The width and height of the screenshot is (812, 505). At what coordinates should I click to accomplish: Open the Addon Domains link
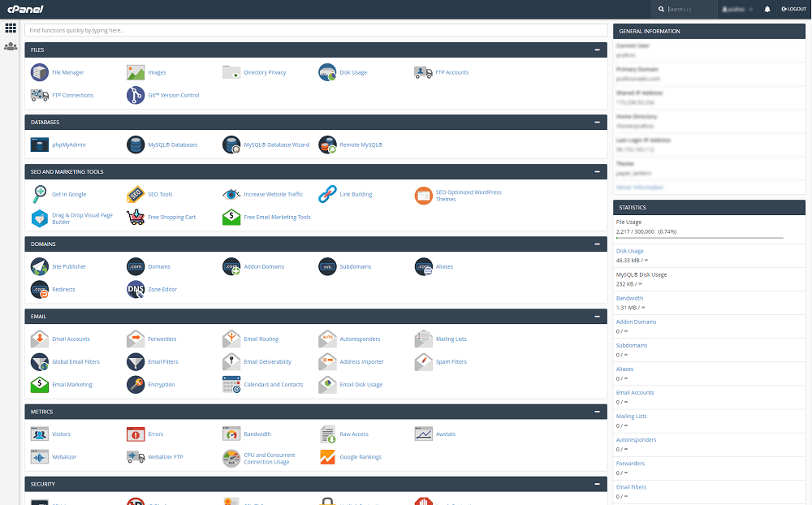click(264, 267)
